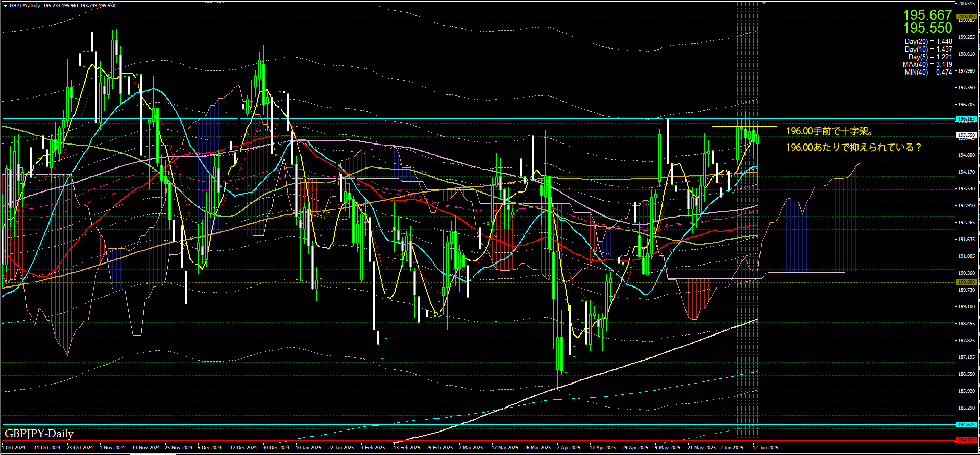Click the '12 Jun 2025' date on time axis
Image resolution: width=980 pixels, height=455 pixels.
tap(766, 448)
